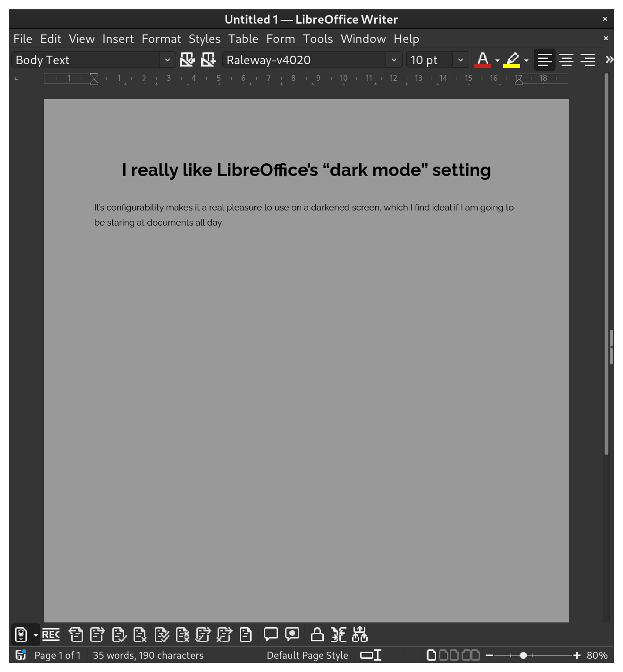623x672 pixels.
Task: Click the "I really like LibreOffice's" heading
Action: (x=306, y=170)
